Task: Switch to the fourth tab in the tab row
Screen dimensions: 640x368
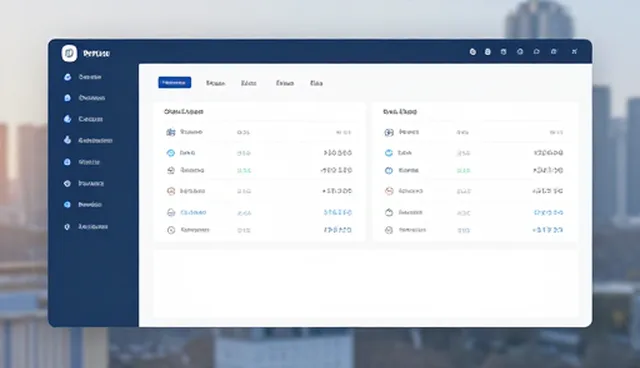Action: point(285,83)
